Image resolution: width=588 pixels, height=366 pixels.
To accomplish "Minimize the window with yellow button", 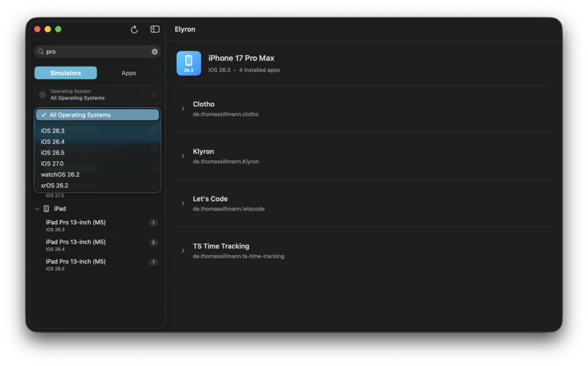I will [48, 29].
